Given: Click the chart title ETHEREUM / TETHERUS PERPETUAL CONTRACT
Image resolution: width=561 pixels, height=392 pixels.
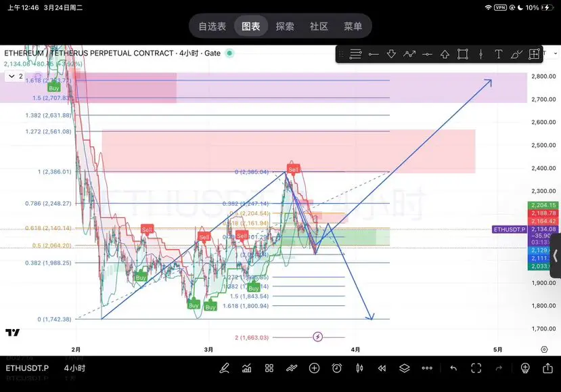Looking at the screenshot, I should [x=89, y=53].
